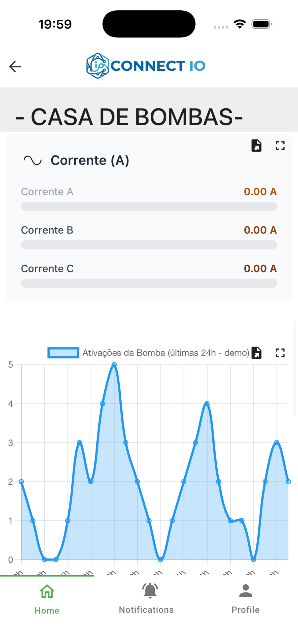Click the Corrente B progress bar

(149, 245)
